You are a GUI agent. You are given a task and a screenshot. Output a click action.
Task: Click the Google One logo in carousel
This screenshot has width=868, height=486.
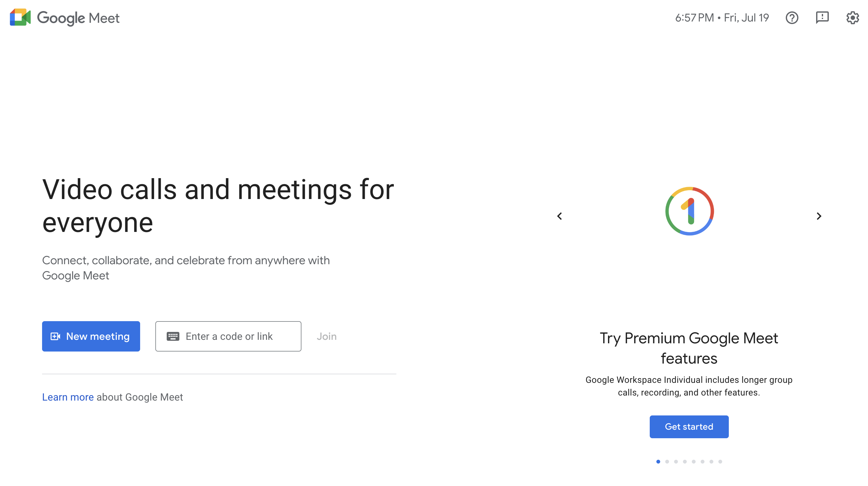tap(689, 211)
